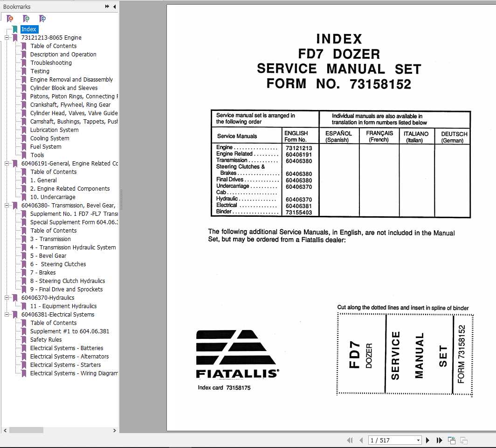496x448 pixels.
Task: Click the add new bookmark icon
Action: click(x=26, y=19)
